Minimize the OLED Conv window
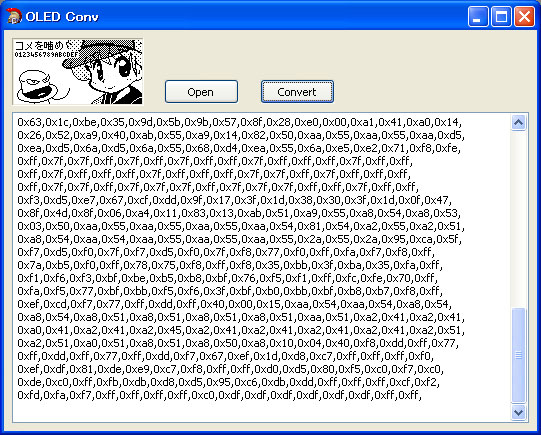Image resolution: width=541 pixels, height=435 pixels. [478, 16]
